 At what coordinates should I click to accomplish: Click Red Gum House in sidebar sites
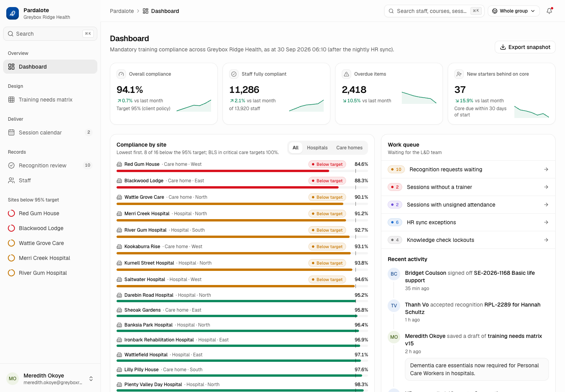pos(50,213)
